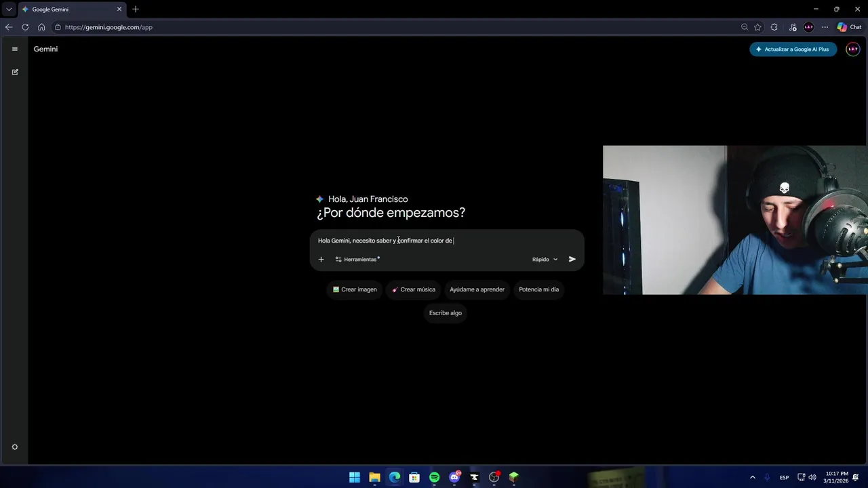868x488 pixels.
Task: Open the network status tray icon
Action: 801,477
